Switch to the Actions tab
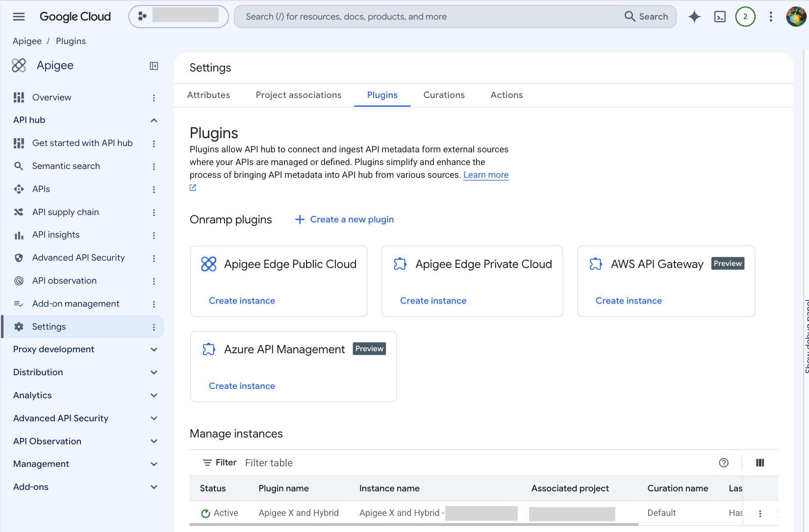This screenshot has width=809, height=532. point(506,95)
